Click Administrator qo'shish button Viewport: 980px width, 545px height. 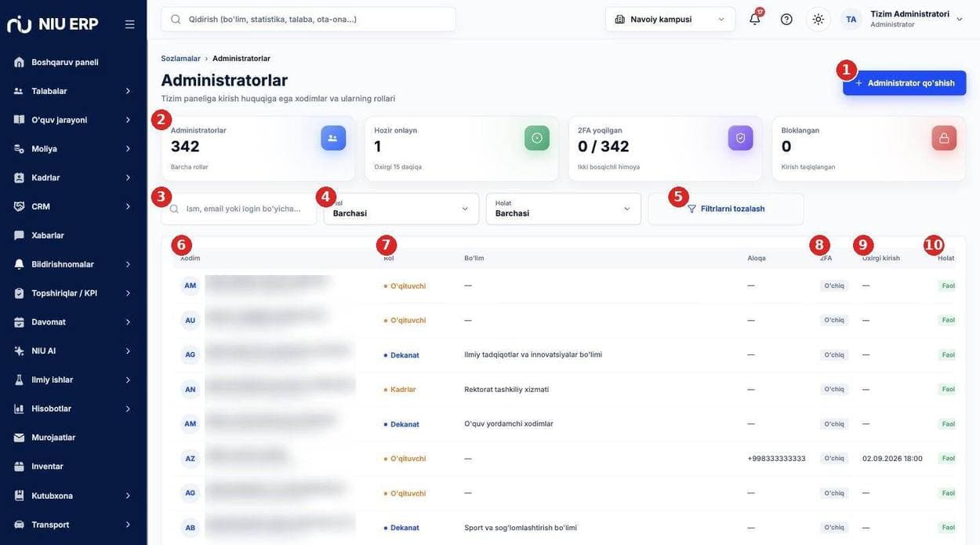click(x=904, y=82)
